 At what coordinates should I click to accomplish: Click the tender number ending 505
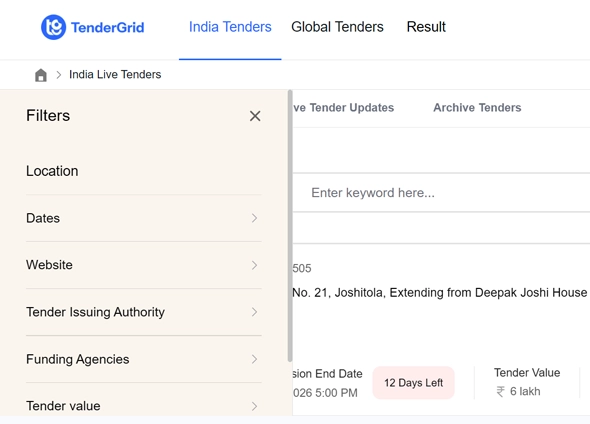coord(302,268)
